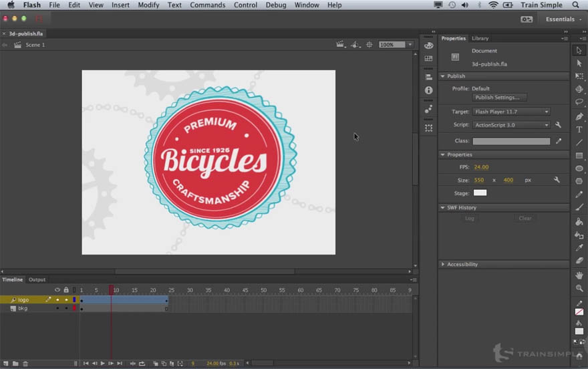Open the Commands menu
Viewport: 588px width, 369px height.
(x=207, y=5)
